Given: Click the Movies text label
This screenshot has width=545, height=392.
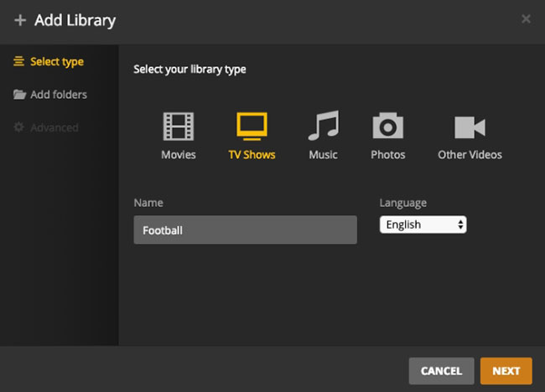Looking at the screenshot, I should tap(179, 155).
